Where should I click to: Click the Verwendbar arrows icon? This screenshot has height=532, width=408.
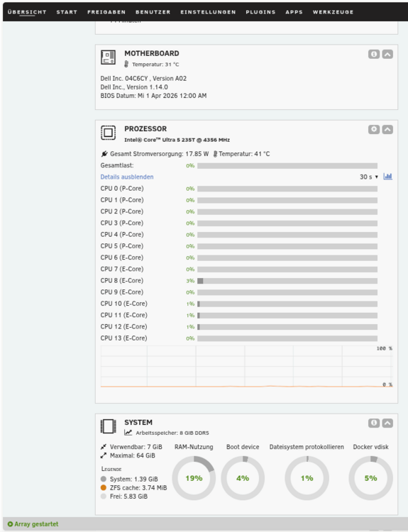[104, 447]
